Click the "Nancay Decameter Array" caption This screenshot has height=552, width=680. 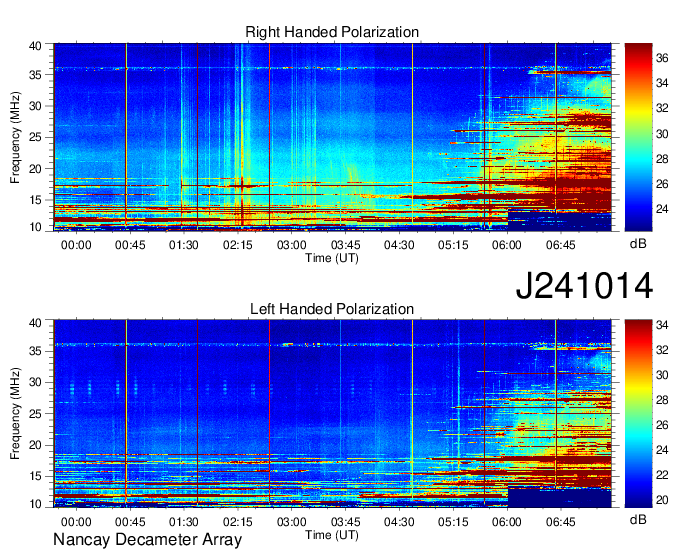(x=147, y=540)
